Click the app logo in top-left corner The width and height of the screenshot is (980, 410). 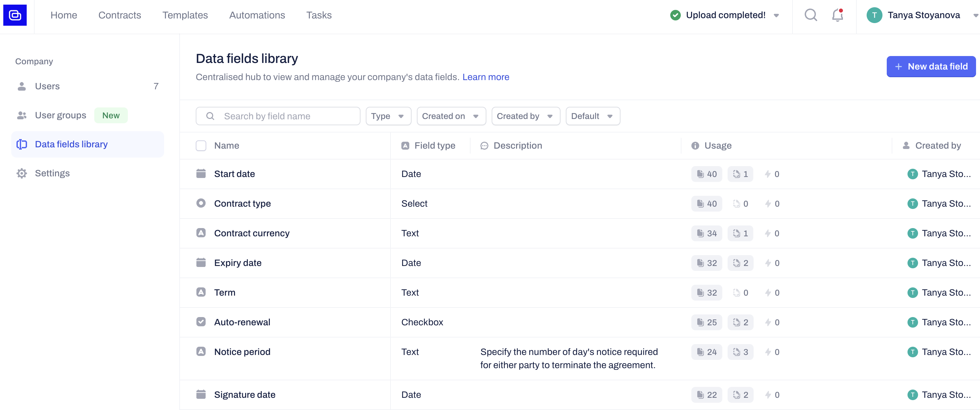pos(15,15)
